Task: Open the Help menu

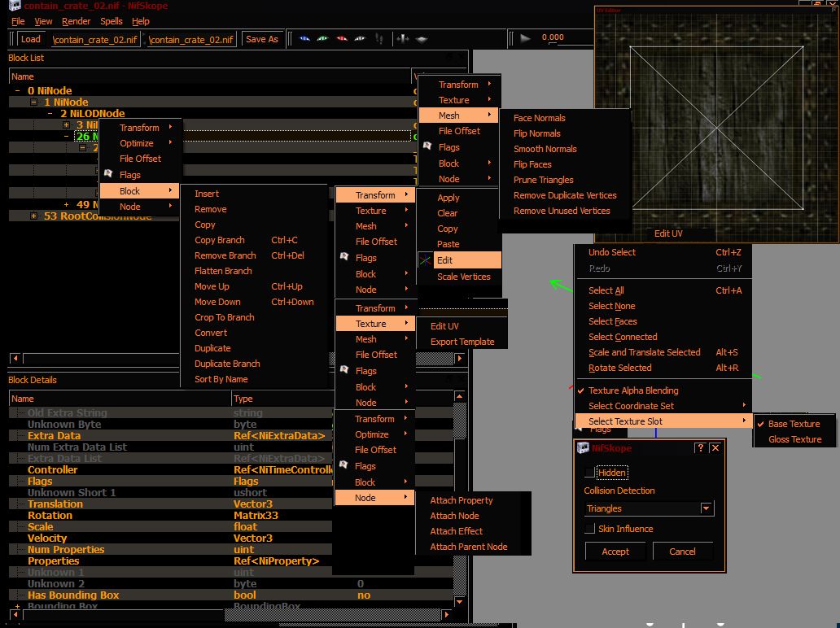Action: [140, 21]
